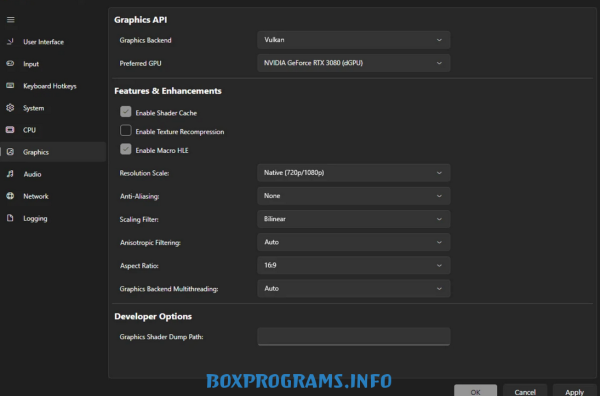The image size is (600, 396).
Task: Open the User Interface settings page
Action: (x=53, y=42)
